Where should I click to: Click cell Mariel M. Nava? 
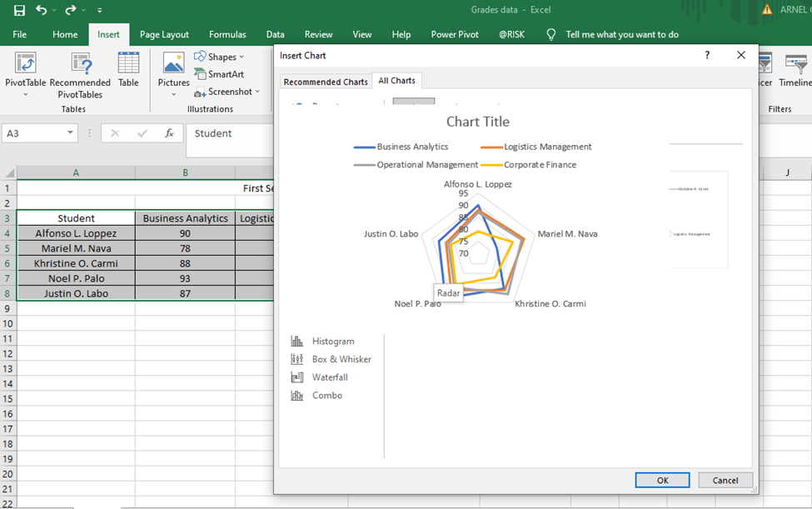click(76, 248)
